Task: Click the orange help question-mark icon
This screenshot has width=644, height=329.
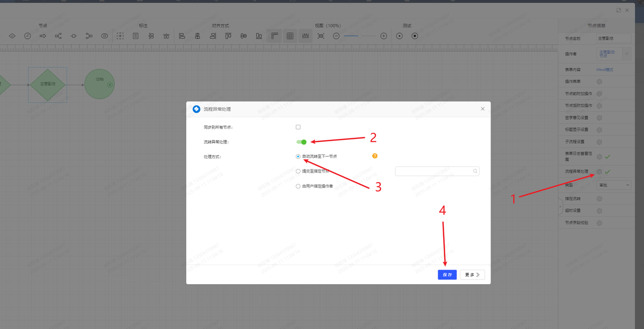Action: pos(375,156)
